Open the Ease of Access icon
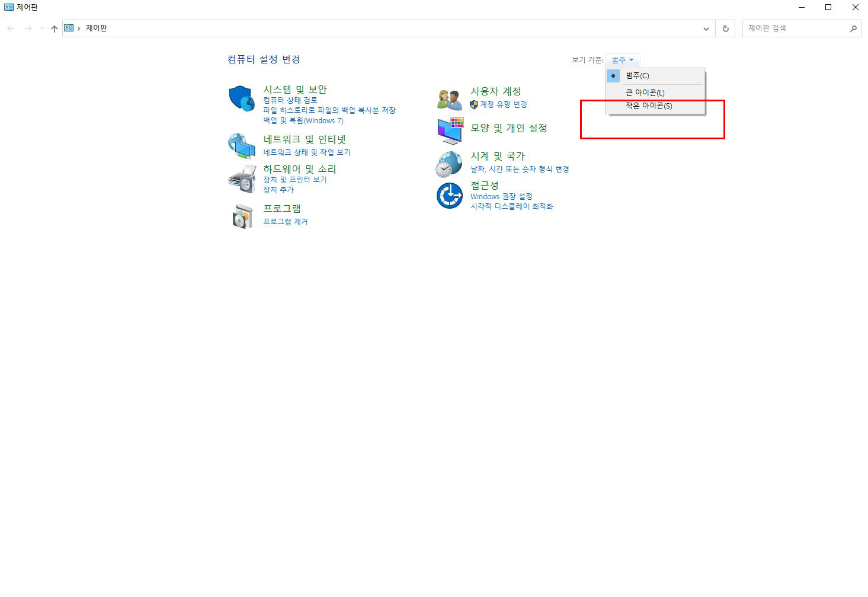The image size is (868, 597). click(x=449, y=196)
